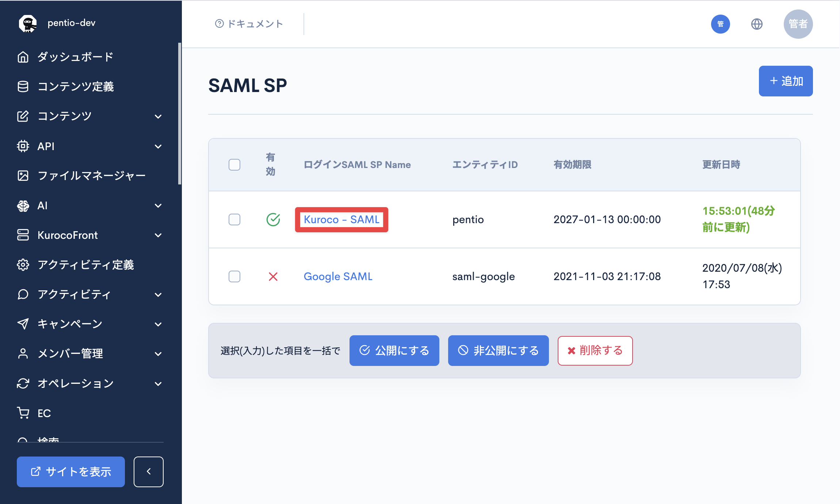Open the Kuroco - SAML link
The height and width of the screenshot is (504, 840).
pos(341,219)
